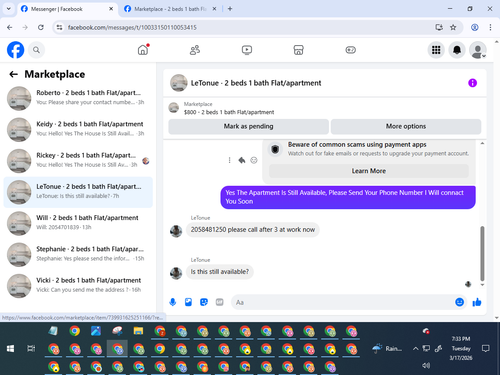Screen dimensions: 500x375
Task: Click the Mark as pending button
Action: coord(248,126)
